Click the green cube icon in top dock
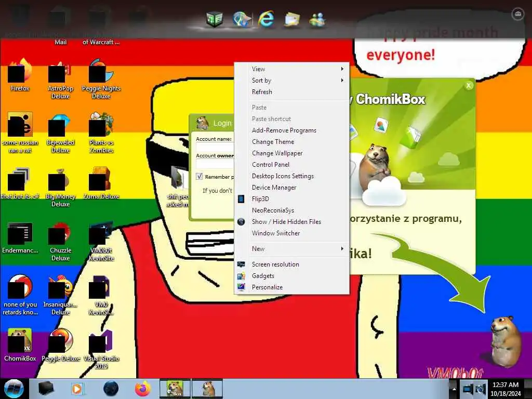 coord(215,19)
